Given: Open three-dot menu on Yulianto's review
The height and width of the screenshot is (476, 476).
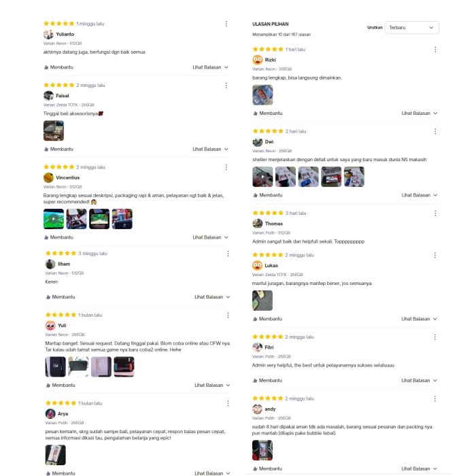Looking at the screenshot, I should click(x=226, y=24).
